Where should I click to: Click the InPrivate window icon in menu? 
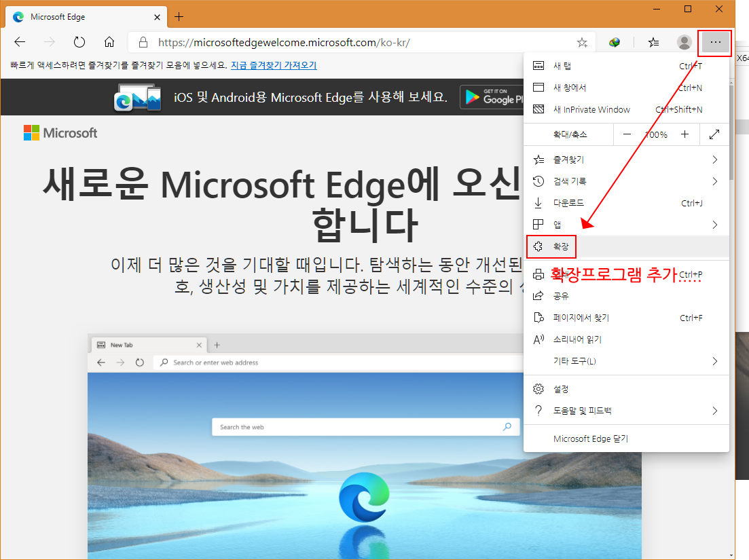pyautogui.click(x=538, y=109)
